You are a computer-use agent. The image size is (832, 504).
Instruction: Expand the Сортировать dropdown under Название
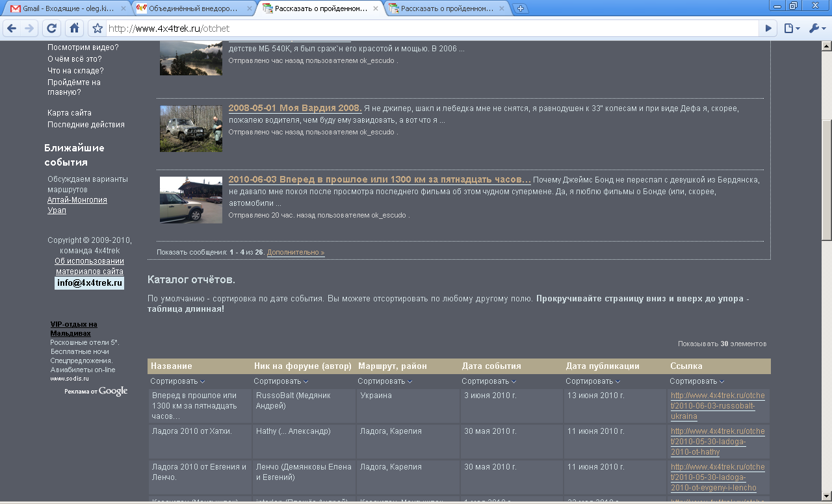pos(177,381)
